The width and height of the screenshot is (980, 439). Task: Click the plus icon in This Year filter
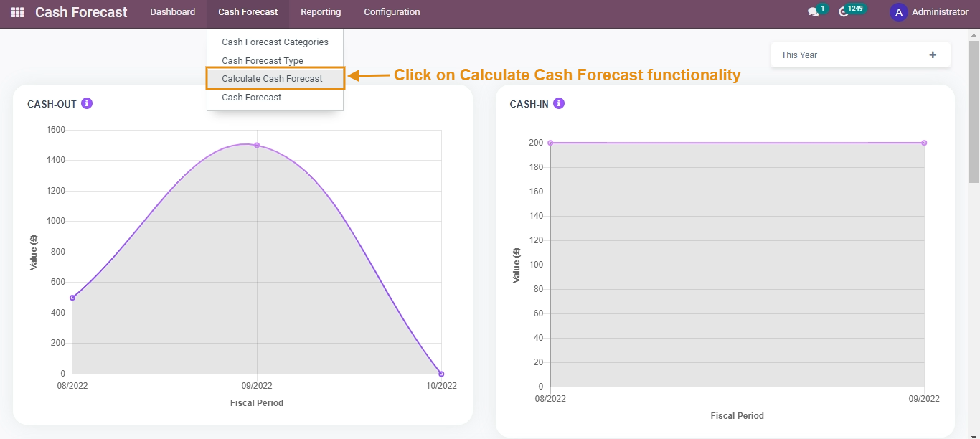pos(933,55)
